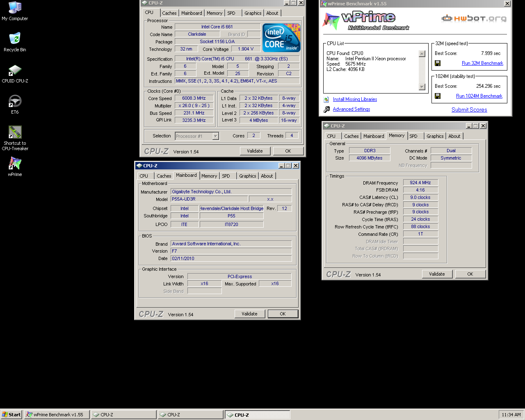Viewport: 525px width, 420px height.
Task: Click Install Missing Libraries link
Action: (355, 99)
